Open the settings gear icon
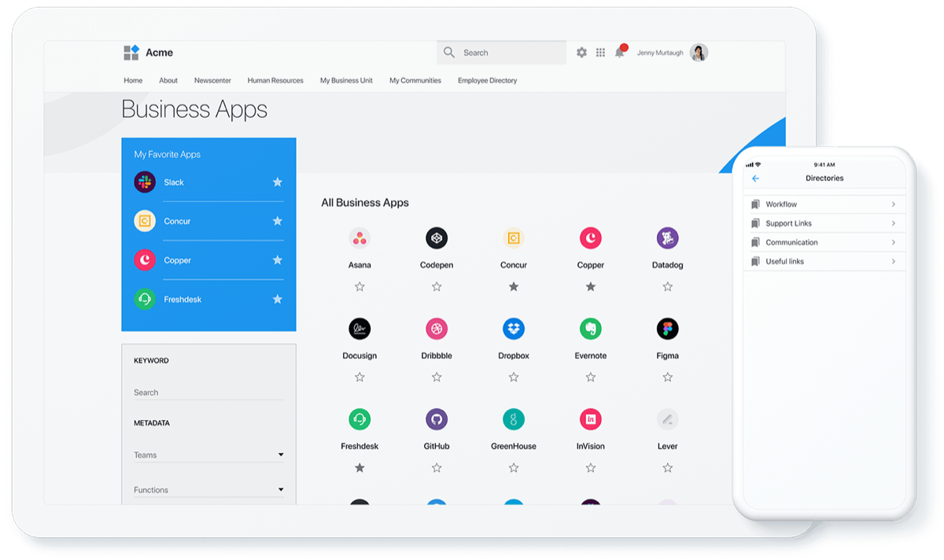Screen dimensions: 944x560 [581, 53]
